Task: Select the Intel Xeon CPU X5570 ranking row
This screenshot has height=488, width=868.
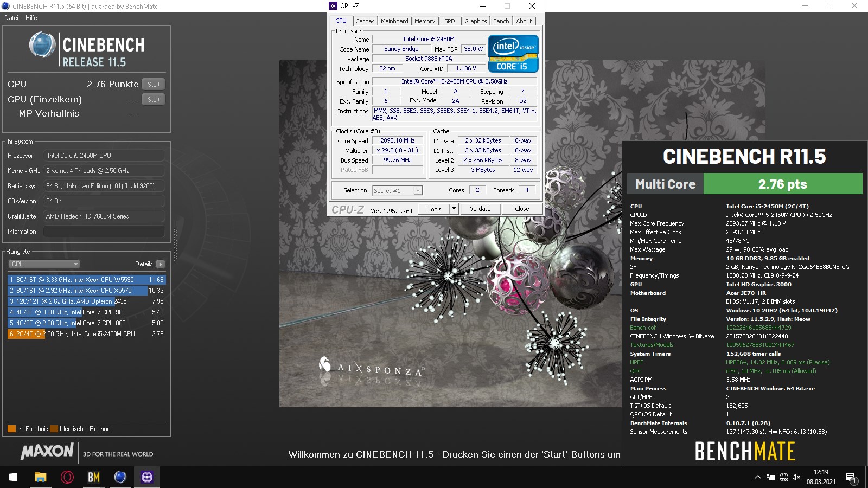Action: coord(86,291)
